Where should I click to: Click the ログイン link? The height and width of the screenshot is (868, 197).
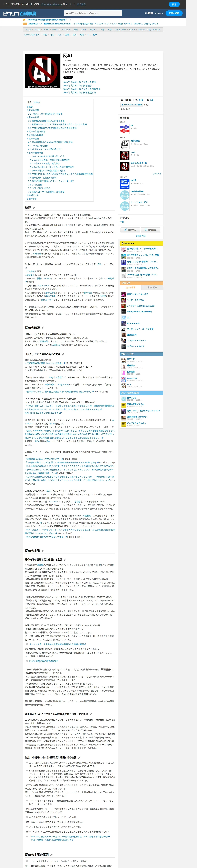tap(159, 13)
